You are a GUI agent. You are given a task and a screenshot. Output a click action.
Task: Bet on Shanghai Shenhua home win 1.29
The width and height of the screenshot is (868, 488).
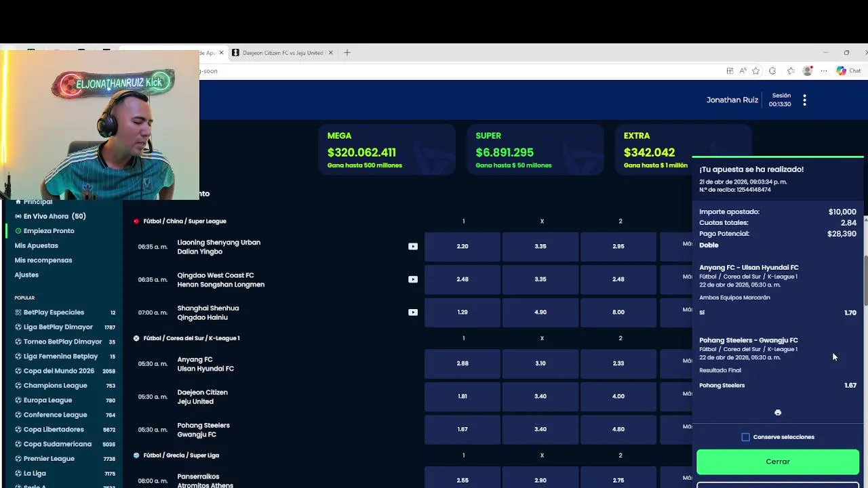462,312
